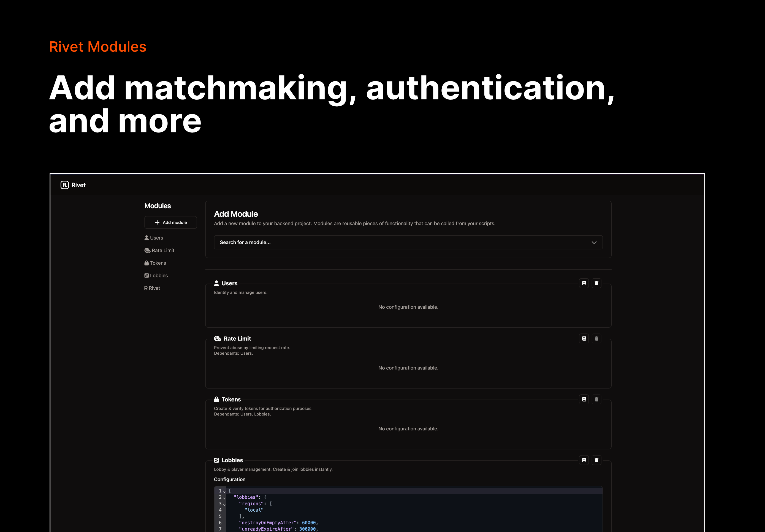Click the Modules sidebar heading
The width and height of the screenshot is (765, 532).
tap(158, 206)
